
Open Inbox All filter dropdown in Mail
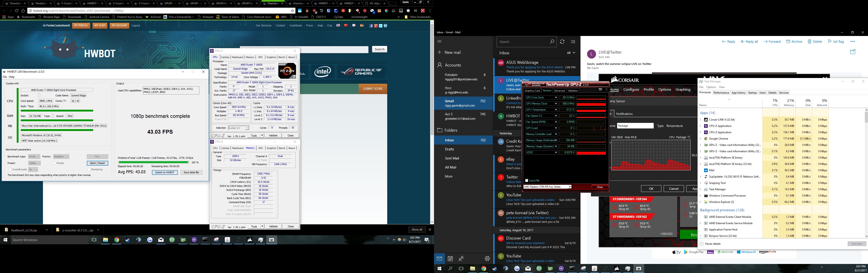point(571,53)
